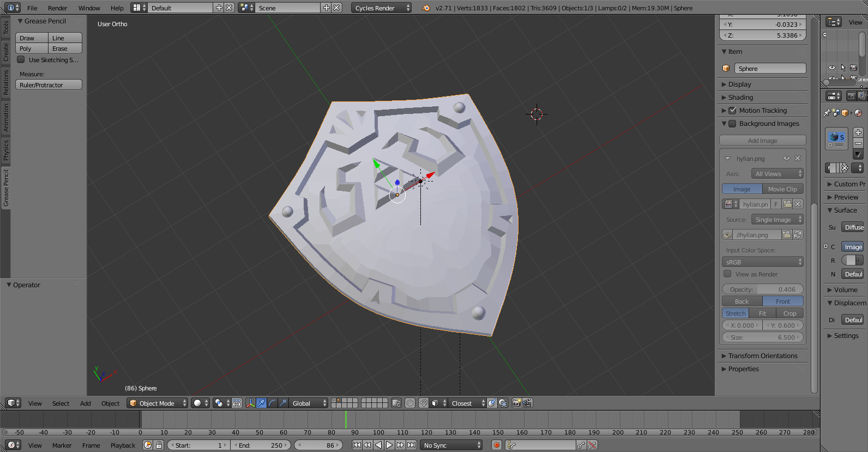Select Movie Clip source toggle
Image resolution: width=868 pixels, height=452 pixels.
783,189
